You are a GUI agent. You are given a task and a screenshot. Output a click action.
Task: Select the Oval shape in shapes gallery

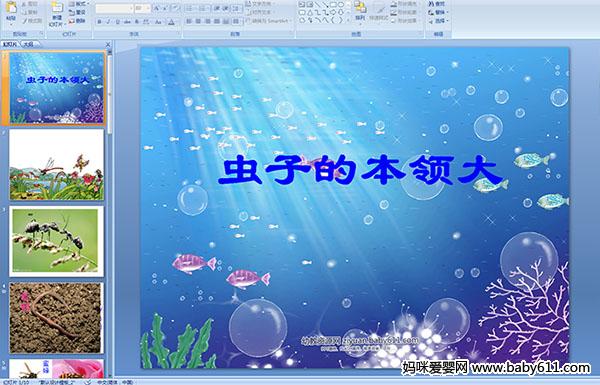(x=341, y=4)
